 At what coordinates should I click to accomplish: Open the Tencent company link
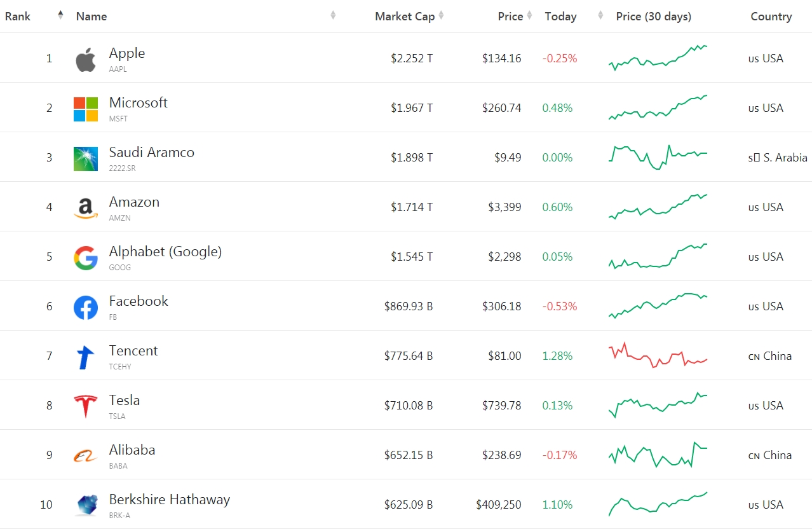133,350
